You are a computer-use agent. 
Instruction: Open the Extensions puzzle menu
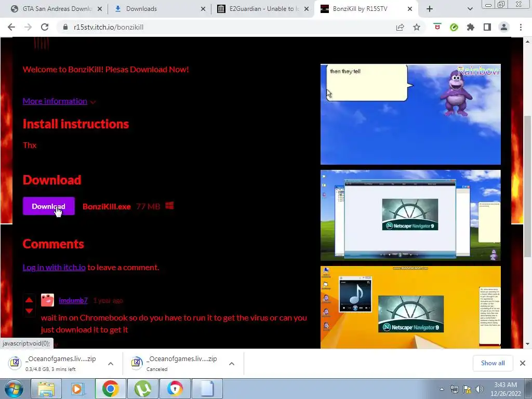[471, 27]
